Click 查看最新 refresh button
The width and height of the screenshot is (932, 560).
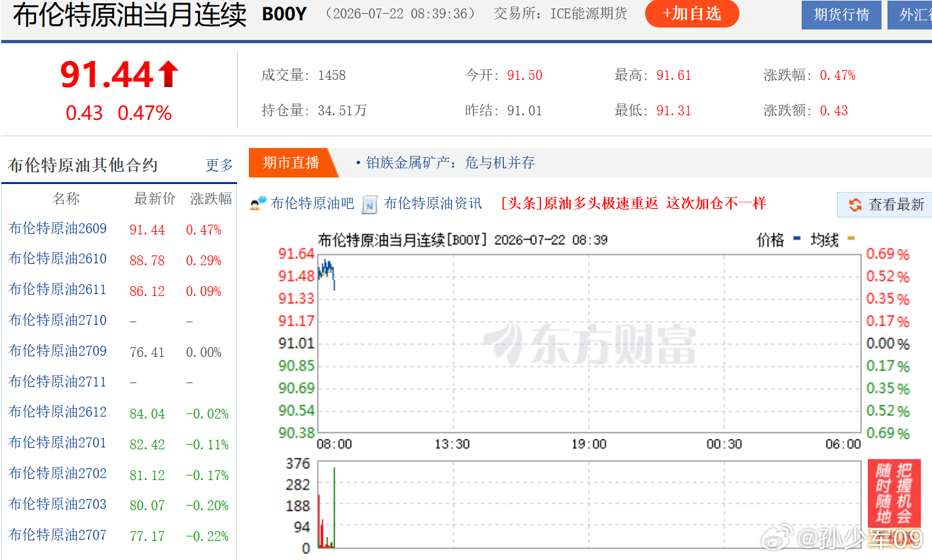pyautogui.click(x=885, y=205)
